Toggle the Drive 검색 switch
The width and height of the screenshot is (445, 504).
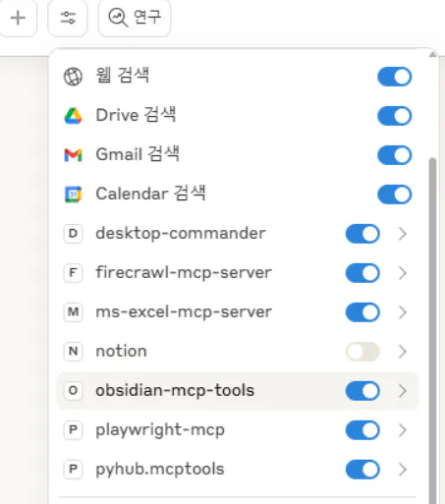[x=394, y=116]
